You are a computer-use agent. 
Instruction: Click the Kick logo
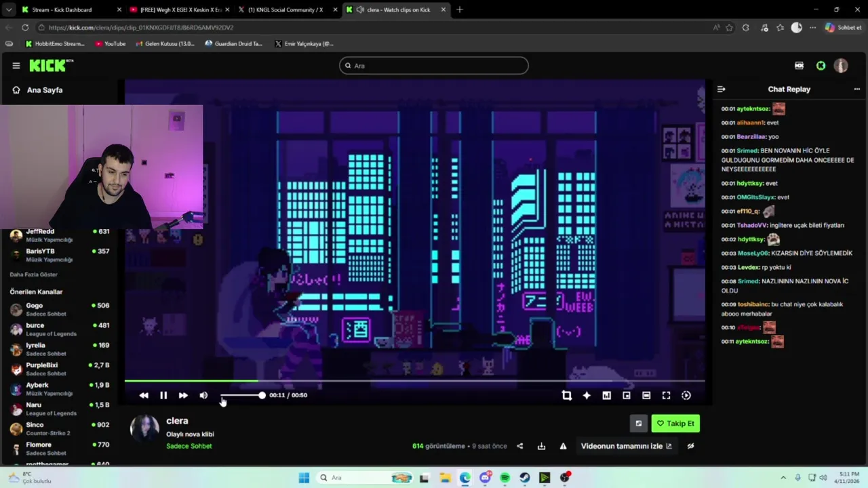pos(51,65)
